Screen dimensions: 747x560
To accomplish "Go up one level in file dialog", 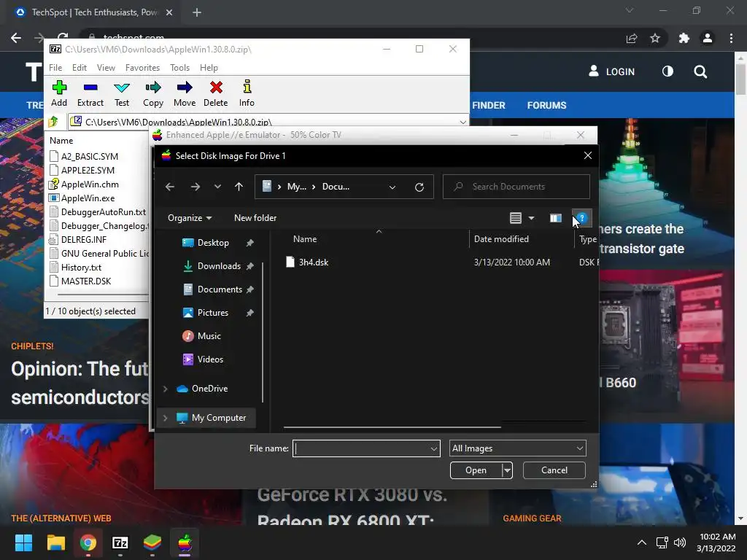I will tap(239, 187).
